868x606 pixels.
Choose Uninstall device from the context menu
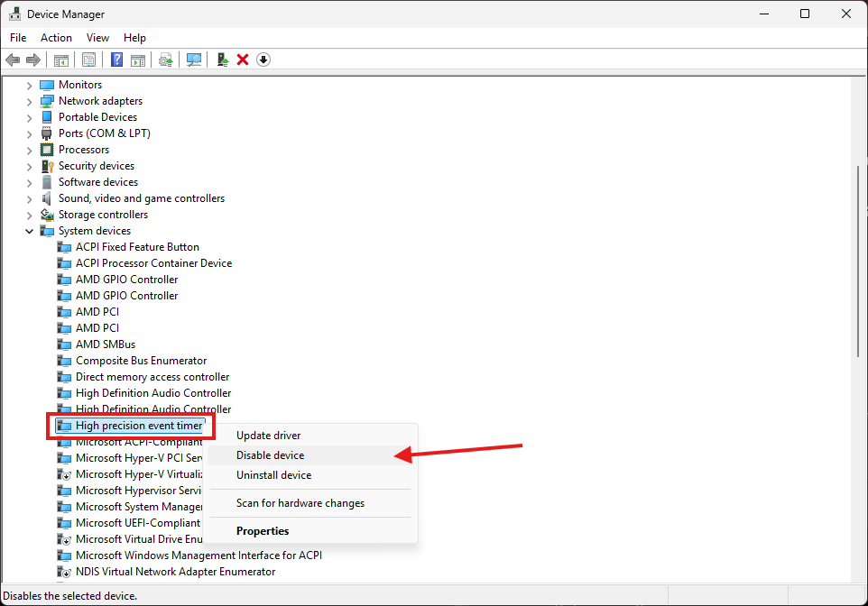click(x=310, y=475)
